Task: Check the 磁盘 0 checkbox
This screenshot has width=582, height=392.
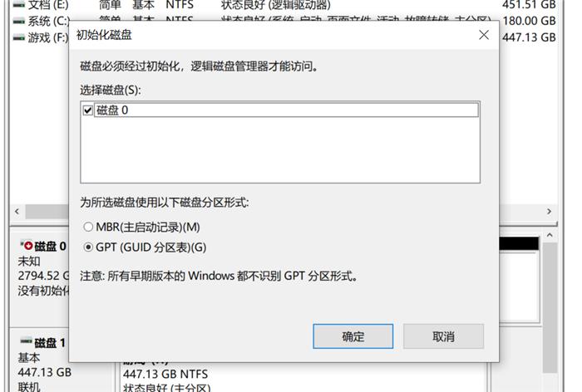Action: click(x=88, y=110)
